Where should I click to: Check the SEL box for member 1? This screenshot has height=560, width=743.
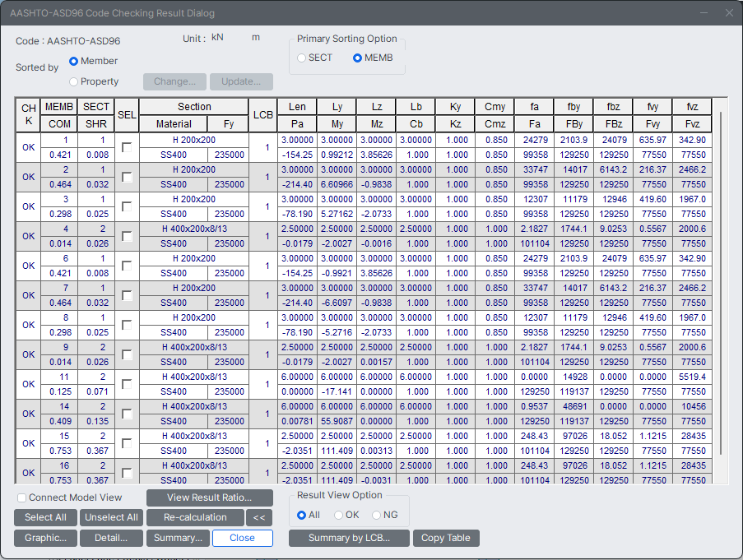pyautogui.click(x=127, y=147)
